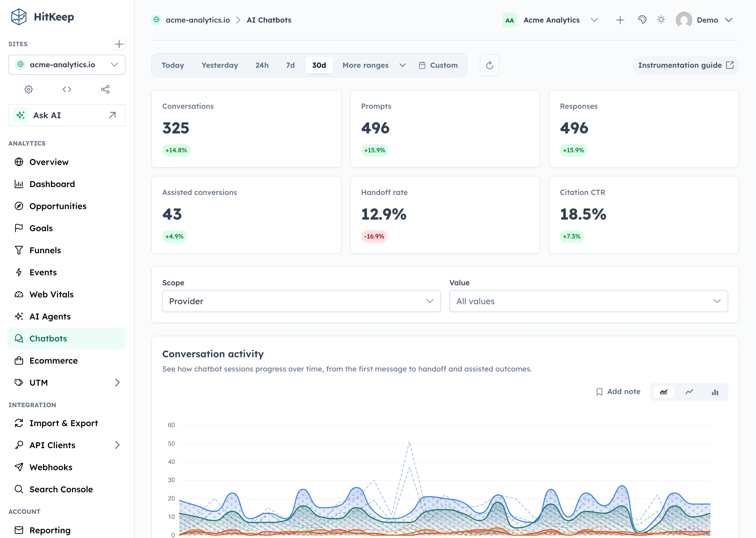Open the Custom date picker
Screen dimensions: 756x538
[438, 65]
